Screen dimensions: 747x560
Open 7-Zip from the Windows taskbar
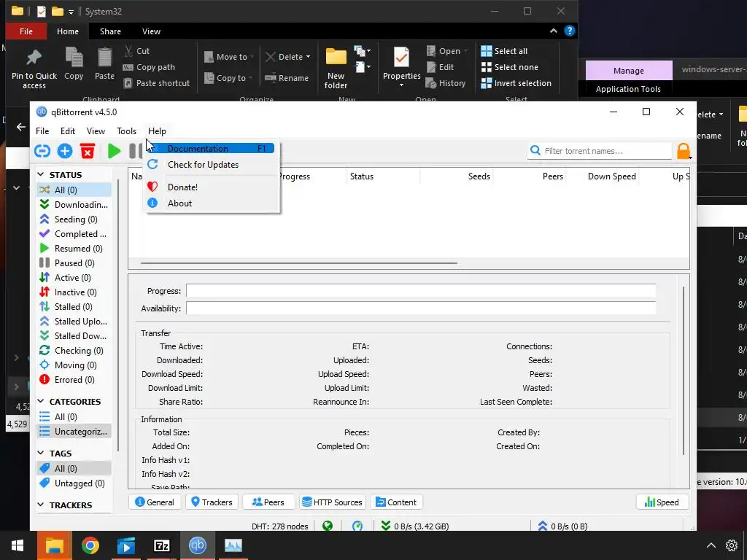(161, 545)
